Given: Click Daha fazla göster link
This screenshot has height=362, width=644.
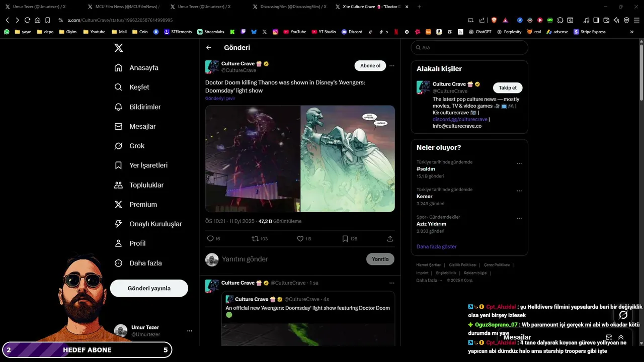Looking at the screenshot, I should click(x=437, y=246).
